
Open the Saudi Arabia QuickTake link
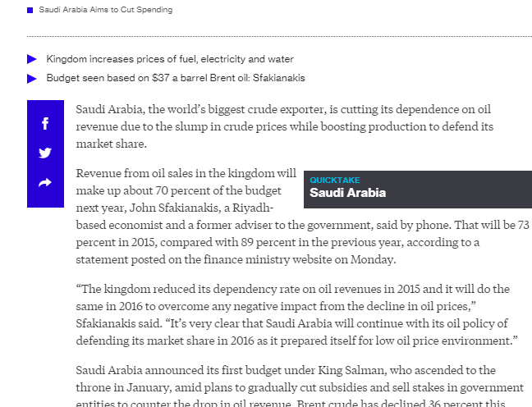(x=347, y=193)
